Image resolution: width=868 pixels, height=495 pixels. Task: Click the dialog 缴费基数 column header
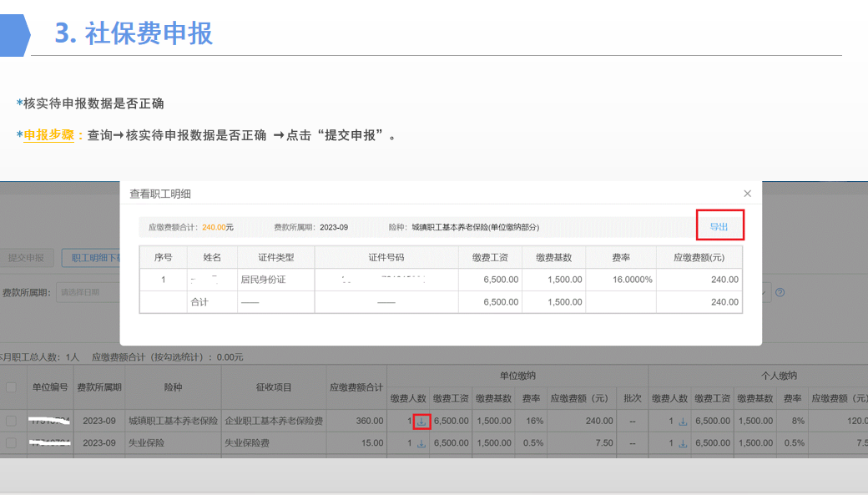553,257
